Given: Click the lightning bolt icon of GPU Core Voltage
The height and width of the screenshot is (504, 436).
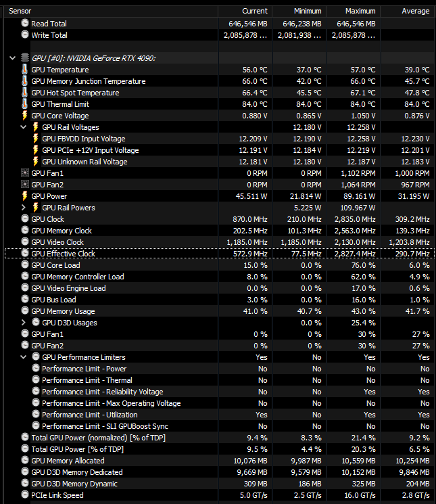Looking at the screenshot, I should click(x=25, y=116).
